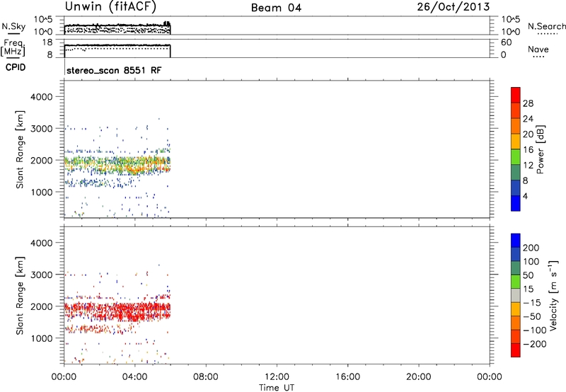Click the "100" label on the Velocity colorbar
The image size is (566, 392).
[531, 262]
